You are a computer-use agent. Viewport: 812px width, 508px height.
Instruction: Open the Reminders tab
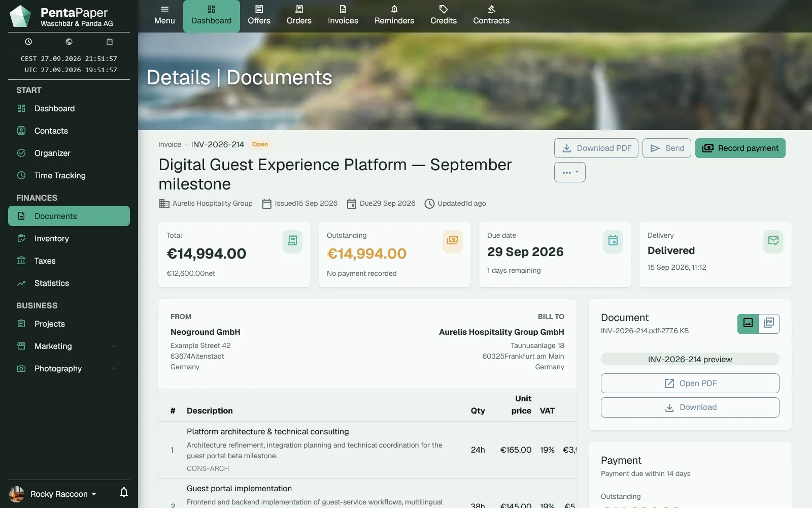coord(394,16)
